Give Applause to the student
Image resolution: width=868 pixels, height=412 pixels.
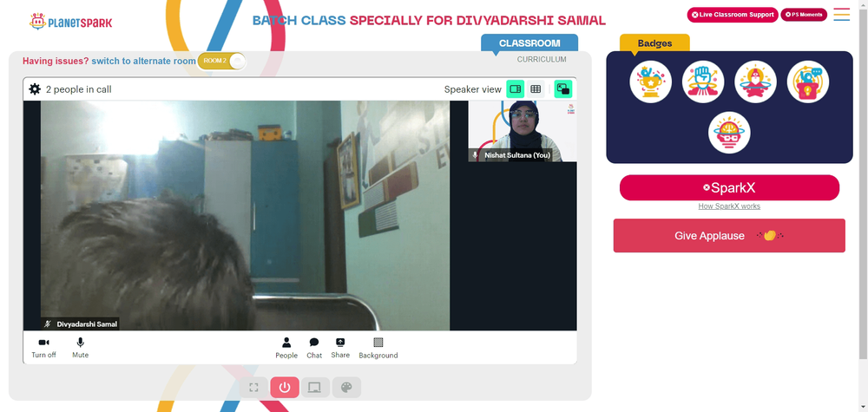(x=729, y=236)
